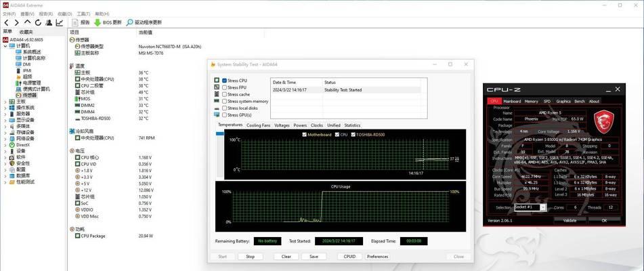Expand the 主板 tree node
Viewport: 644px width, 271px height.
pos(5,102)
